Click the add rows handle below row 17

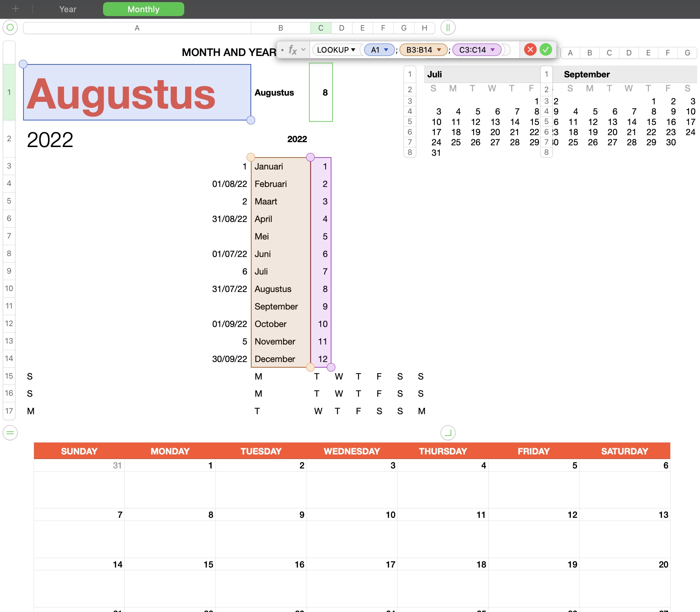[x=10, y=433]
